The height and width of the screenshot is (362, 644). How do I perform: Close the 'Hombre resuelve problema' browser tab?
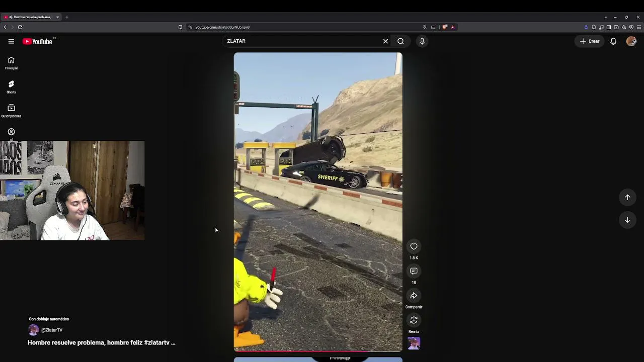tap(57, 17)
